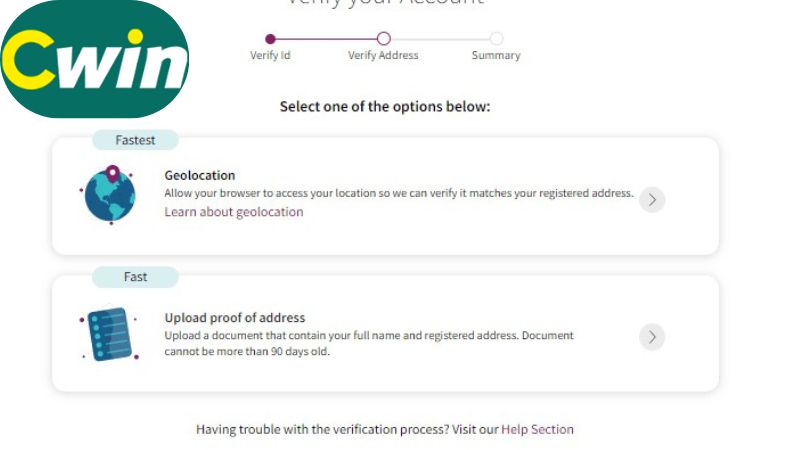Screen dimensions: 800x450
Task: Select the Verify Id step label
Action: click(x=270, y=56)
